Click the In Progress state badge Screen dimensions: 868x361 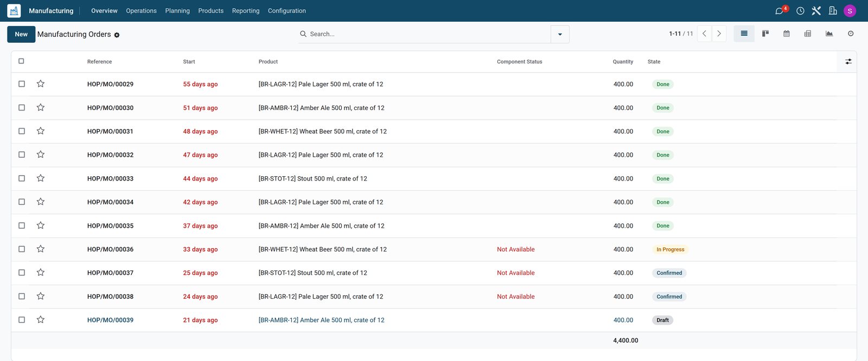click(671, 249)
